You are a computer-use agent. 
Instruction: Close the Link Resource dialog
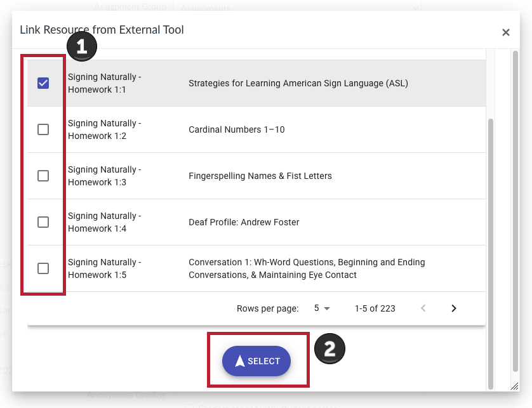point(505,32)
